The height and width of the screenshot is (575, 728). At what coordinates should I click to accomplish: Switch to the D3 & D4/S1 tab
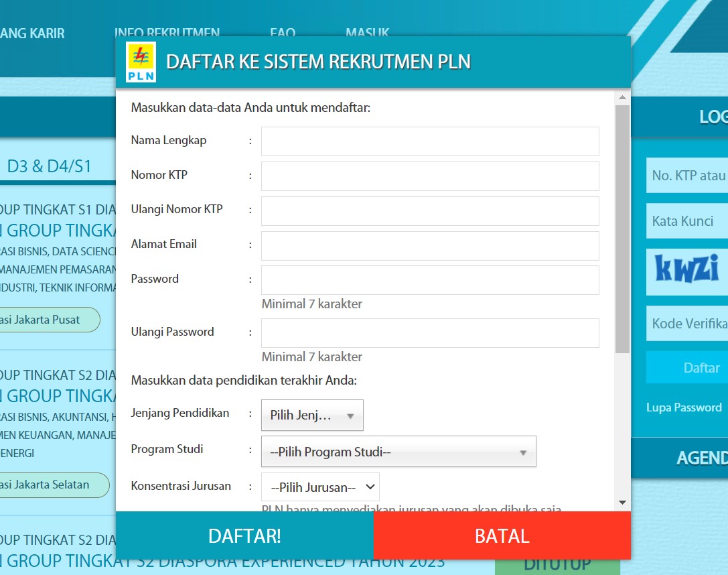[49, 166]
